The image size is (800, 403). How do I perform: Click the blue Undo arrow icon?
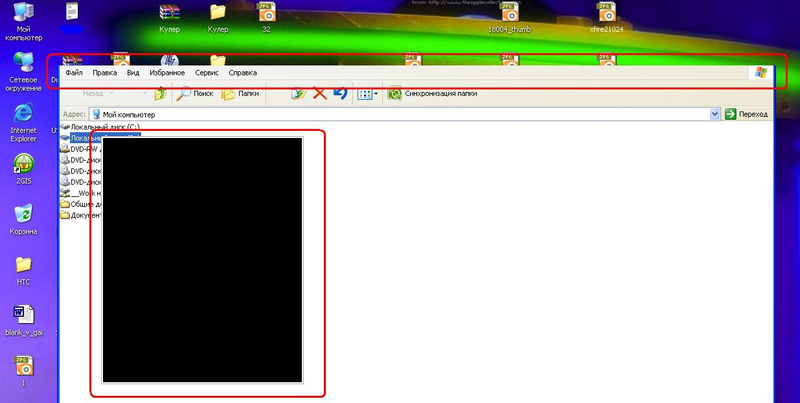(x=340, y=93)
